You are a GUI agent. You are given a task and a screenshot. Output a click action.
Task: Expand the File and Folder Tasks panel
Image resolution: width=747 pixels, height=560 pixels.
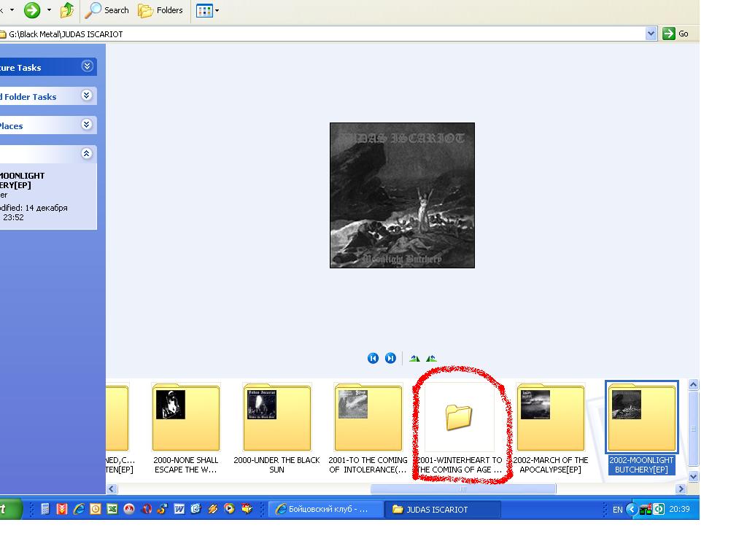[87, 96]
